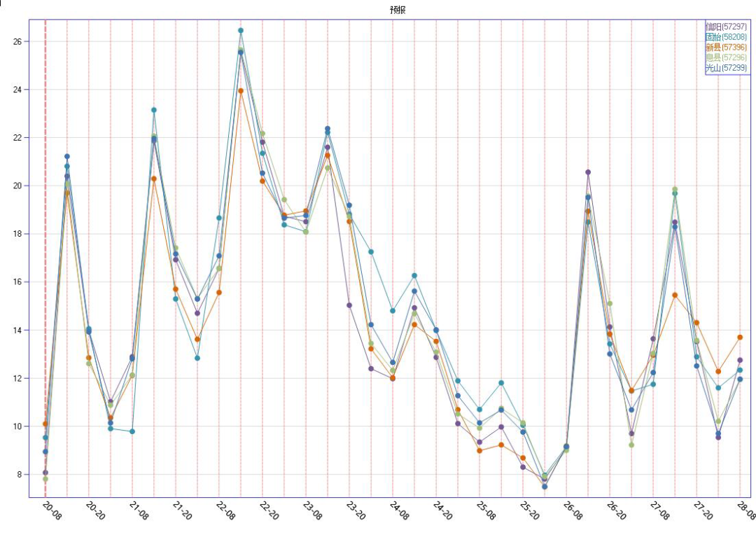Click the purple peak point above 20 after 26-08
756x535 pixels.
pyautogui.click(x=588, y=172)
